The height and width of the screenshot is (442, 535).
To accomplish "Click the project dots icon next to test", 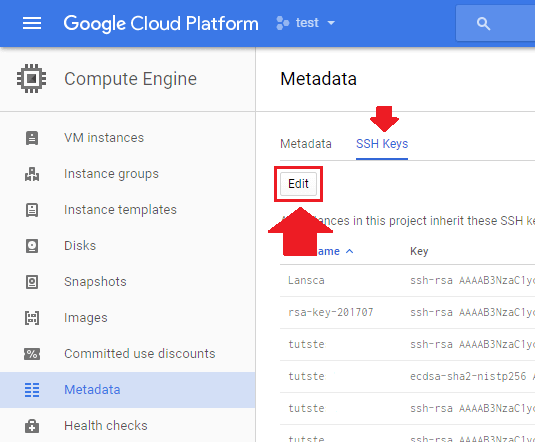I will click(283, 23).
